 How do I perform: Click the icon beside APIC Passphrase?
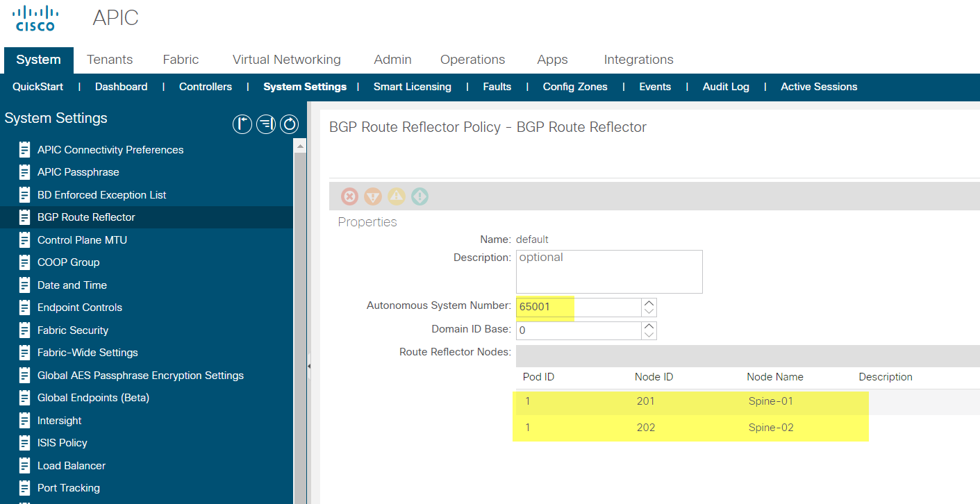coord(25,172)
